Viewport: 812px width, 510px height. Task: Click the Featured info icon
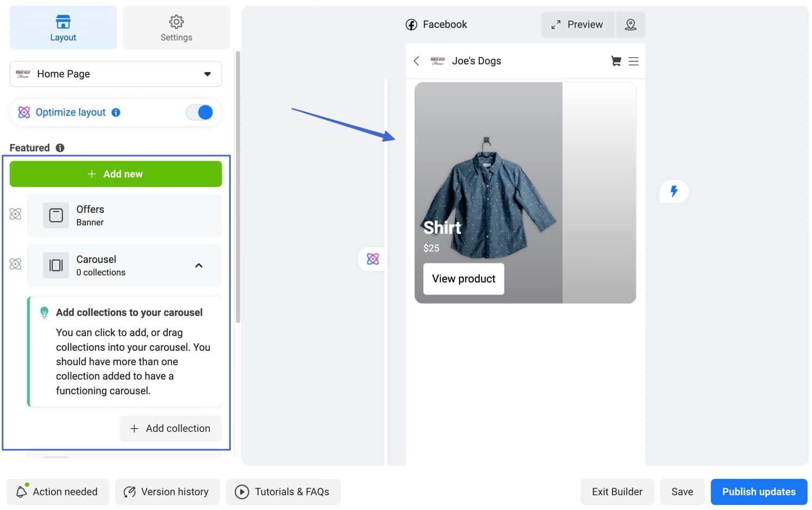60,148
